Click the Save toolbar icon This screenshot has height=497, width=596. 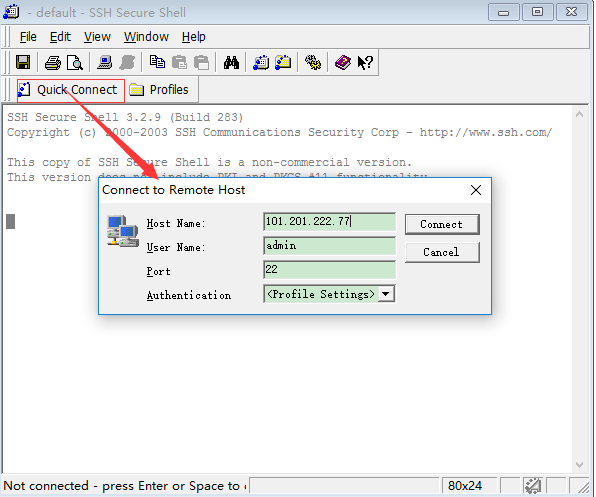pyautogui.click(x=23, y=62)
